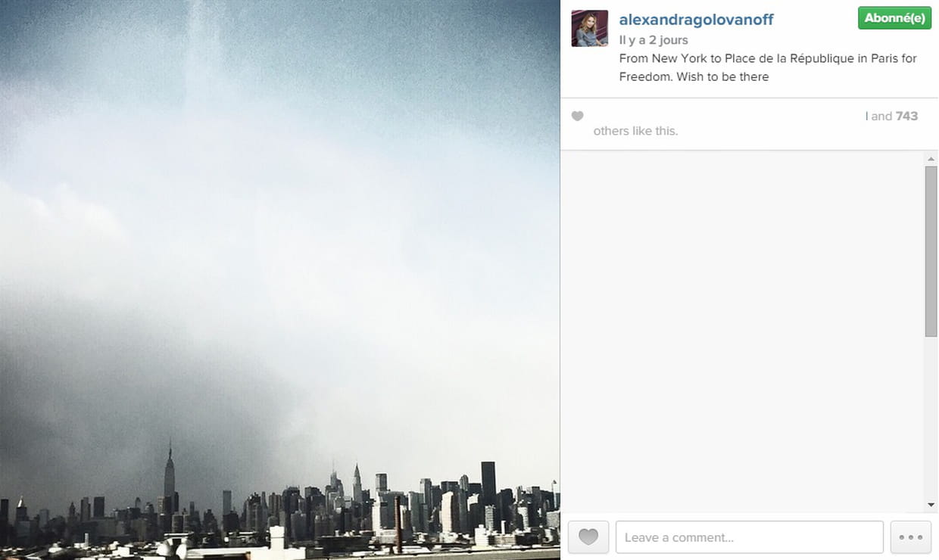The width and height of the screenshot is (939, 560).
Task: Click the "Il y a 2 jours" timestamp
Action: point(654,40)
